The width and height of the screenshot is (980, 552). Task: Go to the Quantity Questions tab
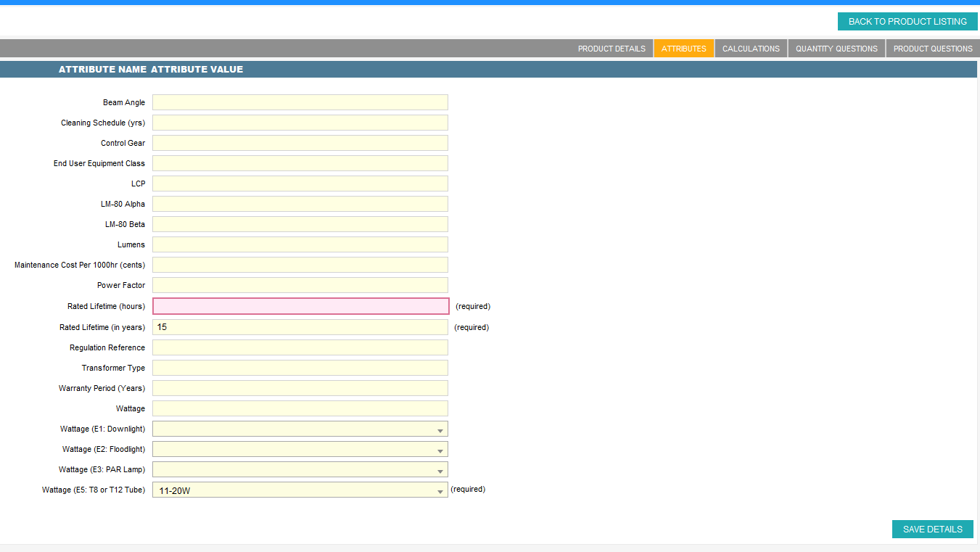pyautogui.click(x=836, y=49)
